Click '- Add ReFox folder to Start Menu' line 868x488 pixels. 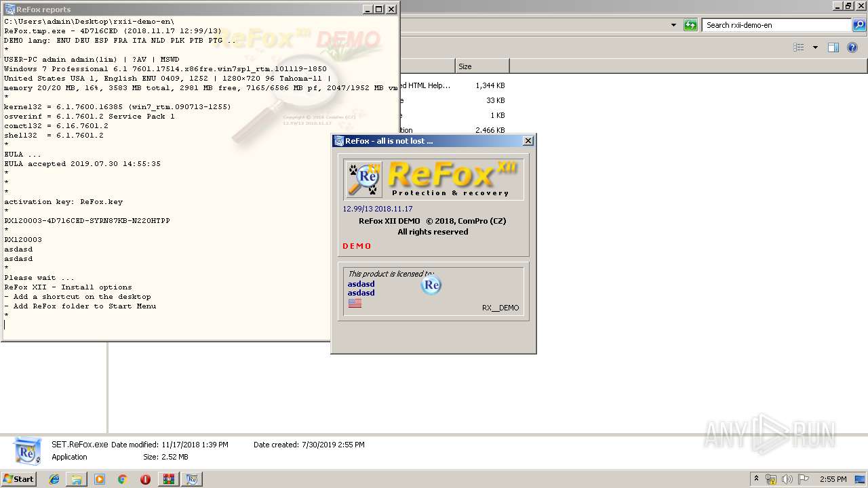tap(80, 306)
